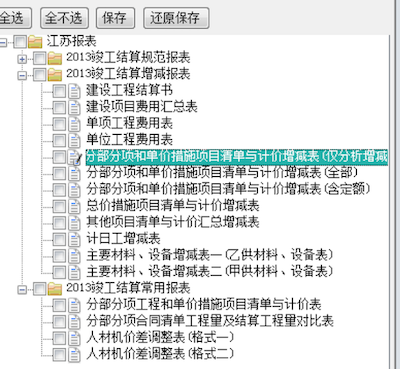Click folder icon of 2013竣工结算规范报表

[x=55, y=58]
